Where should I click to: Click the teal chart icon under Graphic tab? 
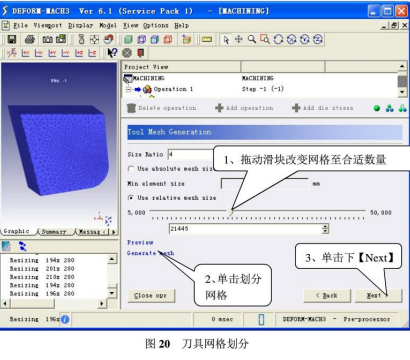pos(6,246)
